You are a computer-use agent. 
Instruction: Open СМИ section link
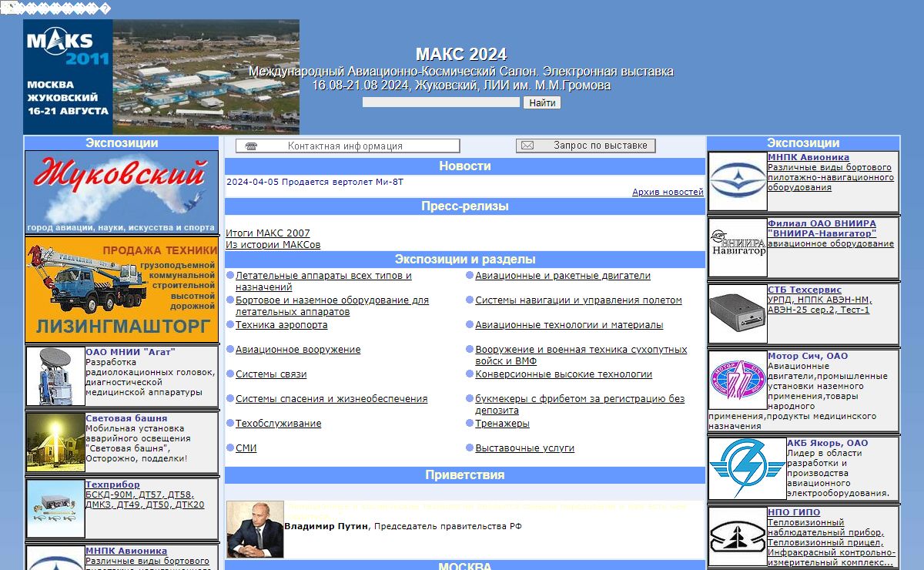(x=246, y=448)
